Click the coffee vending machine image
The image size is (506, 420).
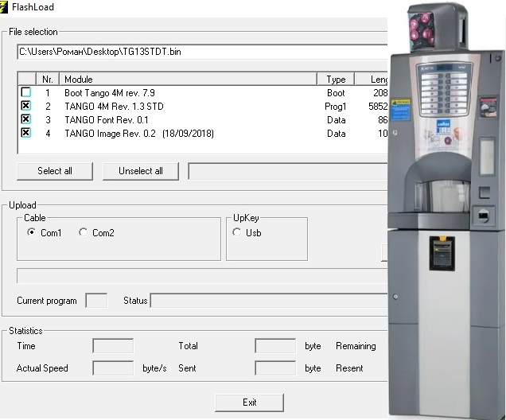pos(446,210)
